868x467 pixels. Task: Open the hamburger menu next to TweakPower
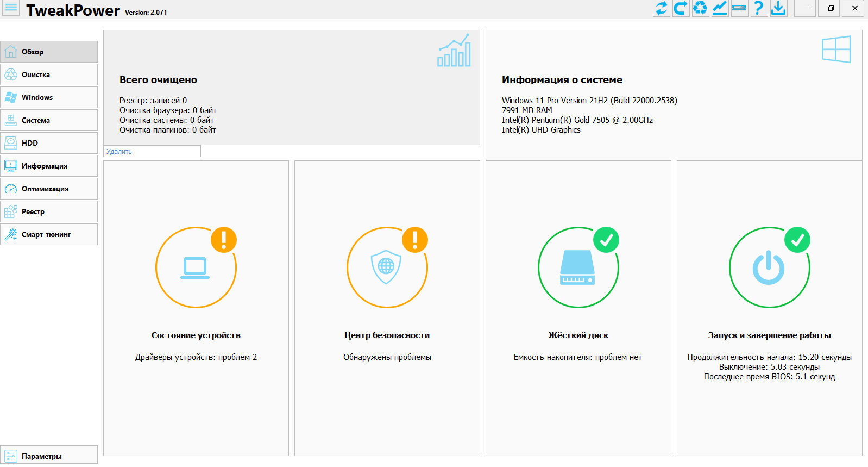pyautogui.click(x=11, y=8)
